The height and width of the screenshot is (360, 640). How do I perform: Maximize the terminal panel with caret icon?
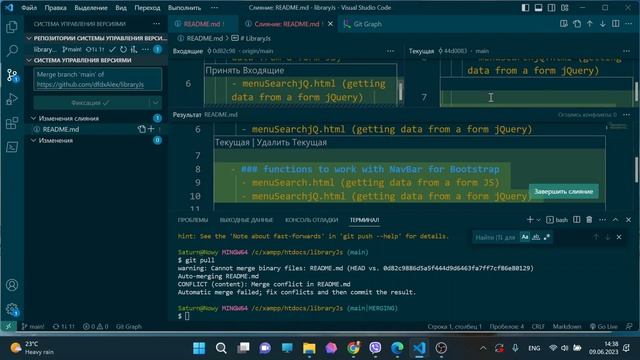click(x=615, y=220)
